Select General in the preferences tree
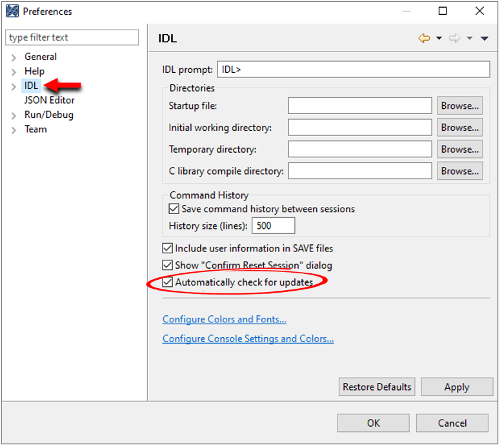502x448 pixels. point(41,57)
